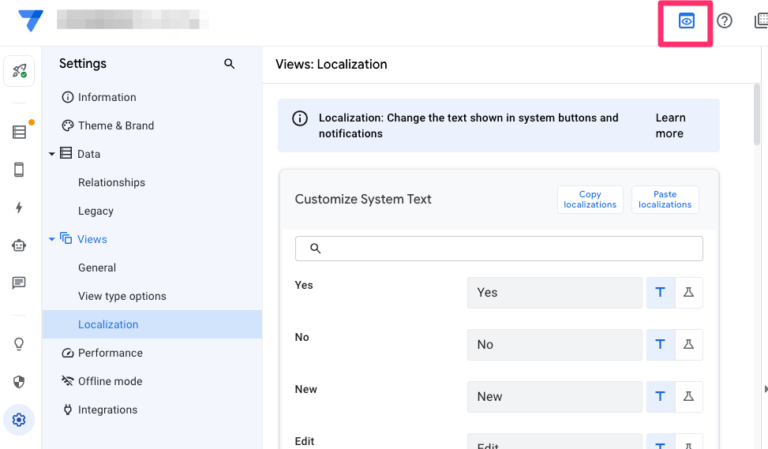Viewport: 768px width, 449px height.
Task: Toggle the text T button for Yes
Action: (x=660, y=292)
